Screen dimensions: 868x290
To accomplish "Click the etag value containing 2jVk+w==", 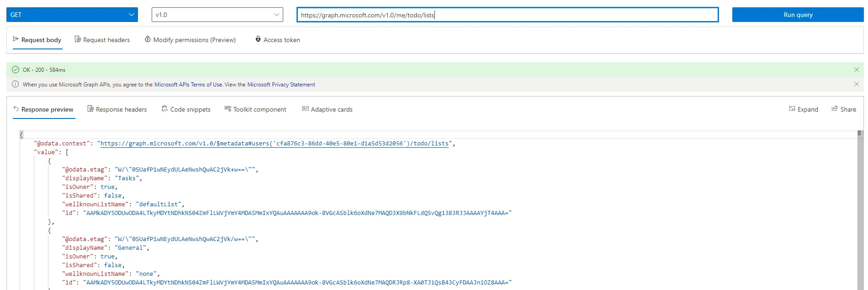I will 185,170.
